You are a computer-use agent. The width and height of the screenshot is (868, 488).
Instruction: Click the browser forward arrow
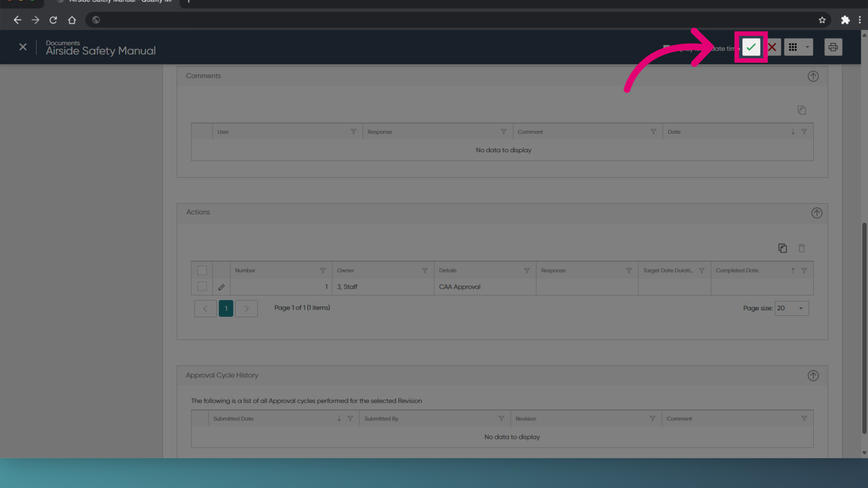coord(35,20)
